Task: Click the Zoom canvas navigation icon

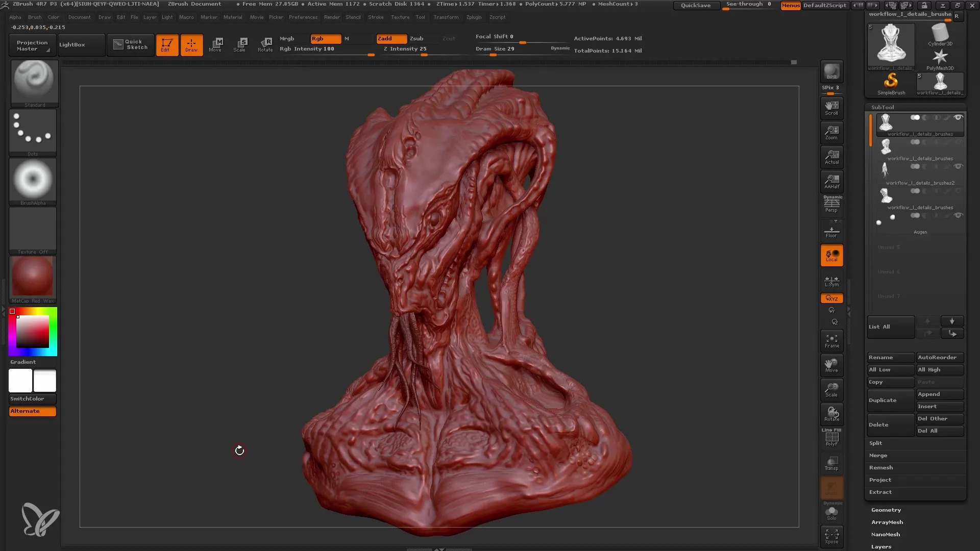Action: coord(831,133)
